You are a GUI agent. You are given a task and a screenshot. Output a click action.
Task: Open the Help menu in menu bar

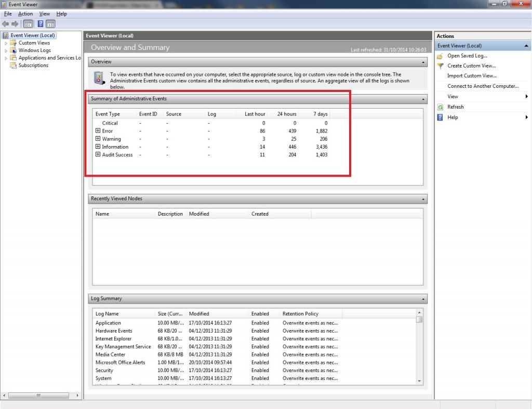(x=61, y=14)
